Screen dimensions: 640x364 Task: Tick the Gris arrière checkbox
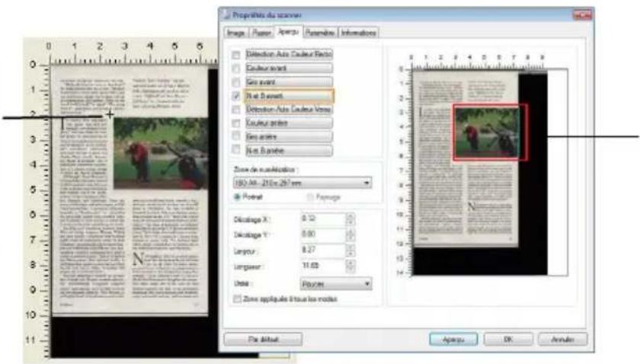236,136
